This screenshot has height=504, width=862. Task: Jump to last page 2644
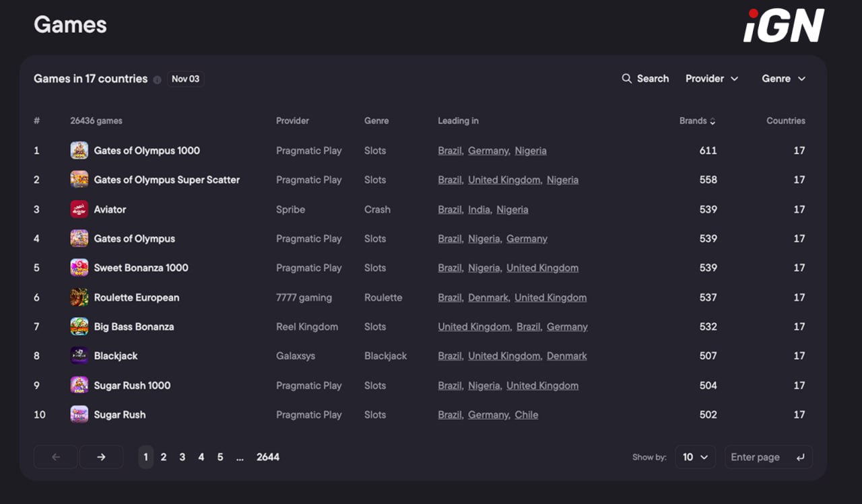[x=267, y=457]
